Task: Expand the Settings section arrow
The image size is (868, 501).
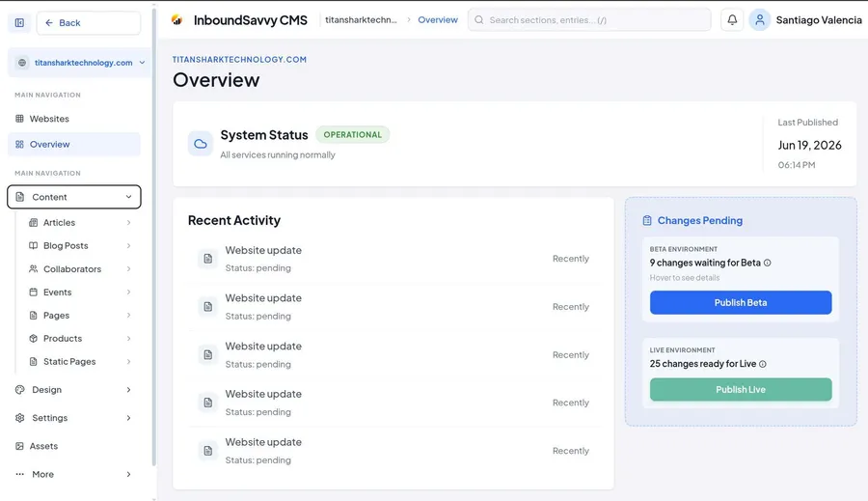Action: click(x=128, y=418)
